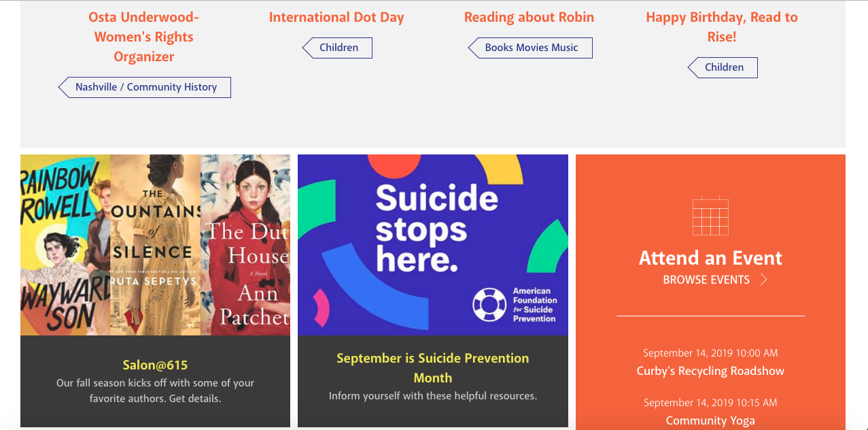Open the Osta Underwood Women's Rights Organizer post
The width and height of the screenshot is (868, 430).
(144, 37)
